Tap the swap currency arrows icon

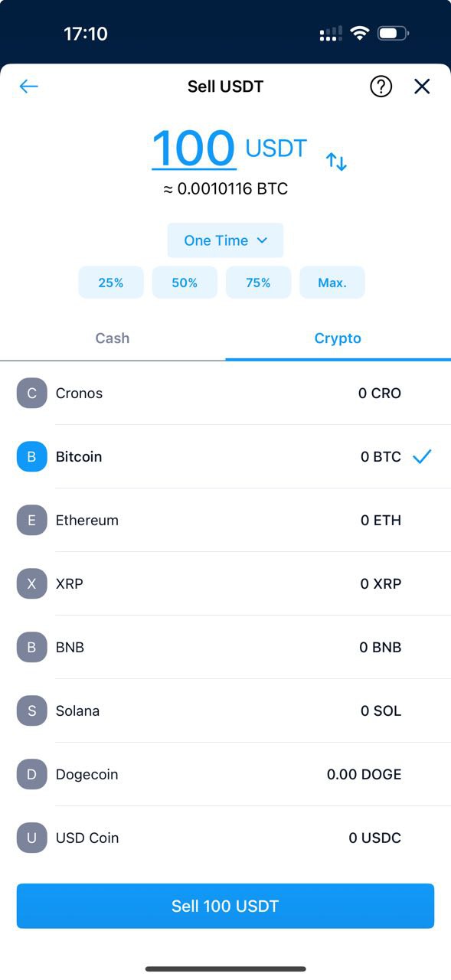(336, 162)
